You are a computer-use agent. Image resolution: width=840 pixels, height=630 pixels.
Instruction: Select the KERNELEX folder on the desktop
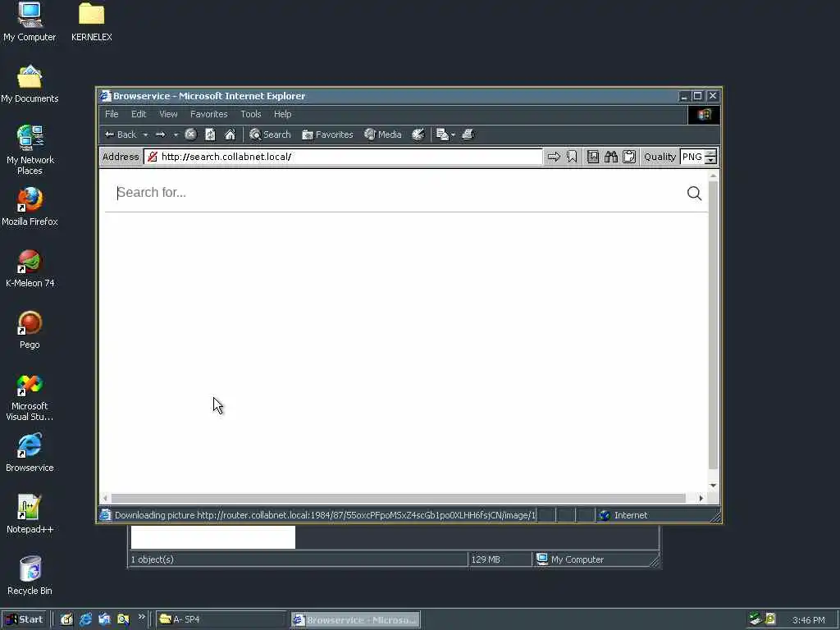click(x=92, y=22)
